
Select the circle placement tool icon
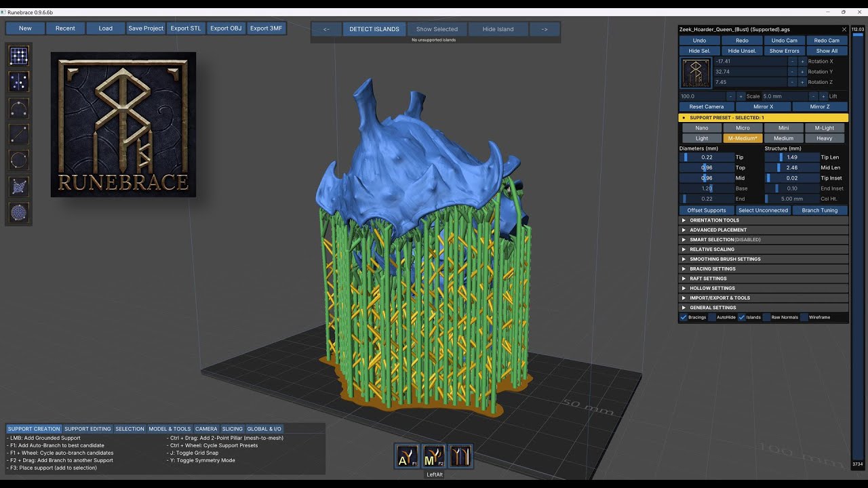coord(19,161)
